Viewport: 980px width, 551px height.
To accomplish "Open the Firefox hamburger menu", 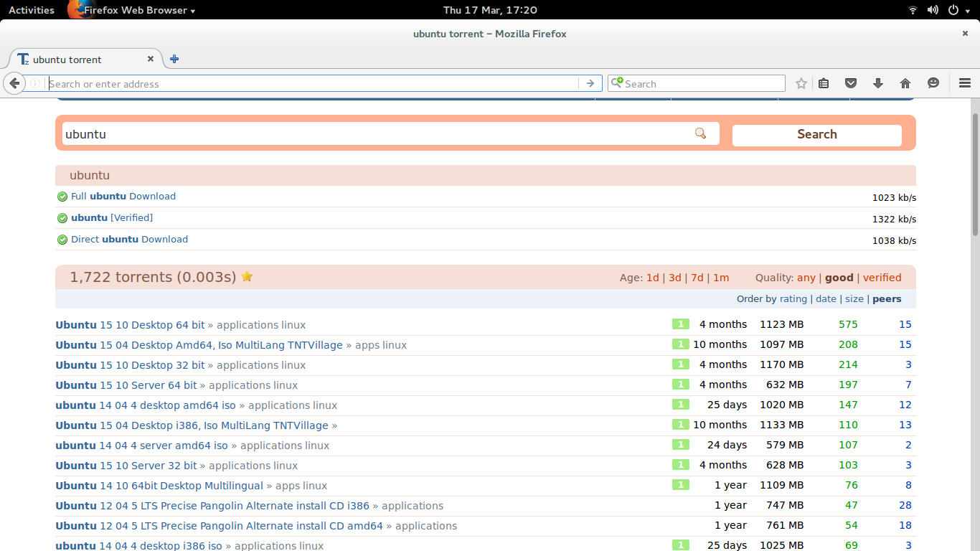I will [964, 83].
